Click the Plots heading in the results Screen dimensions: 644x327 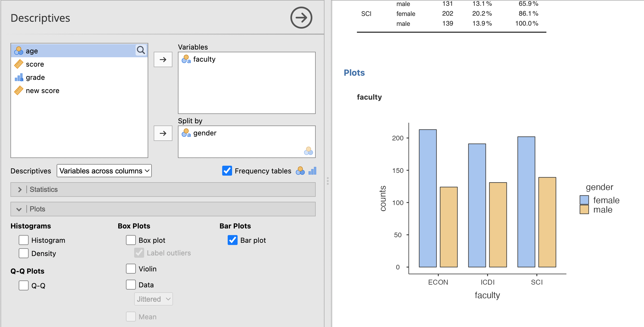pyautogui.click(x=354, y=73)
